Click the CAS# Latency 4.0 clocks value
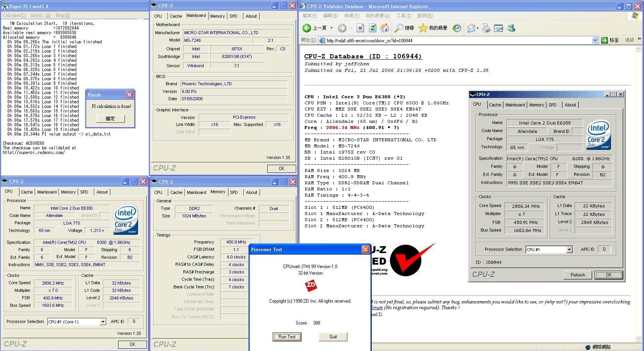The height and width of the screenshot is (351, 644). click(x=236, y=257)
